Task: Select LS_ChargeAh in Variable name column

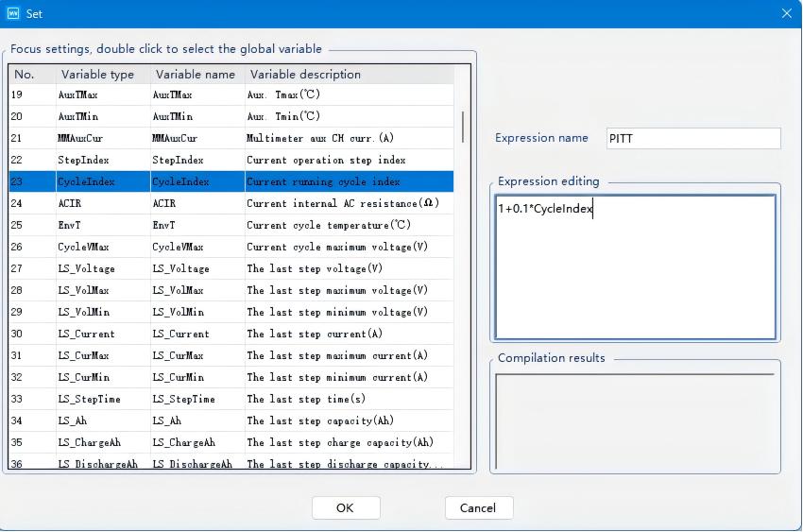Action: coord(197,442)
